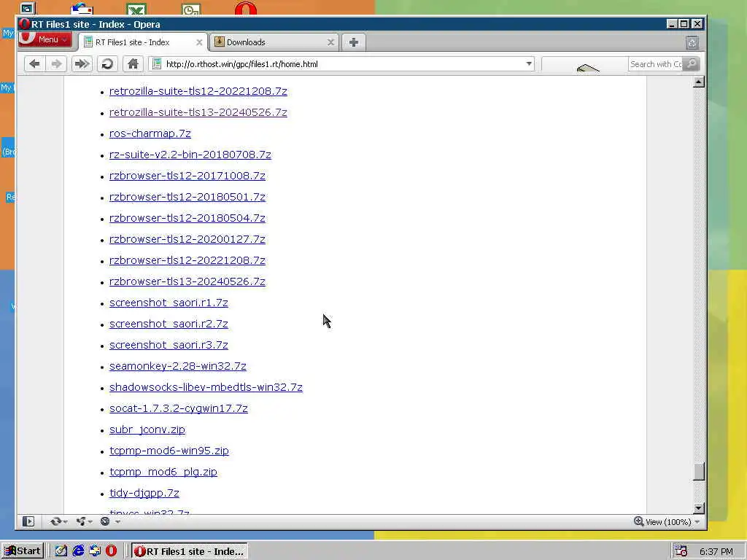
Task: Toggle the side panel button
Action: tap(28, 521)
